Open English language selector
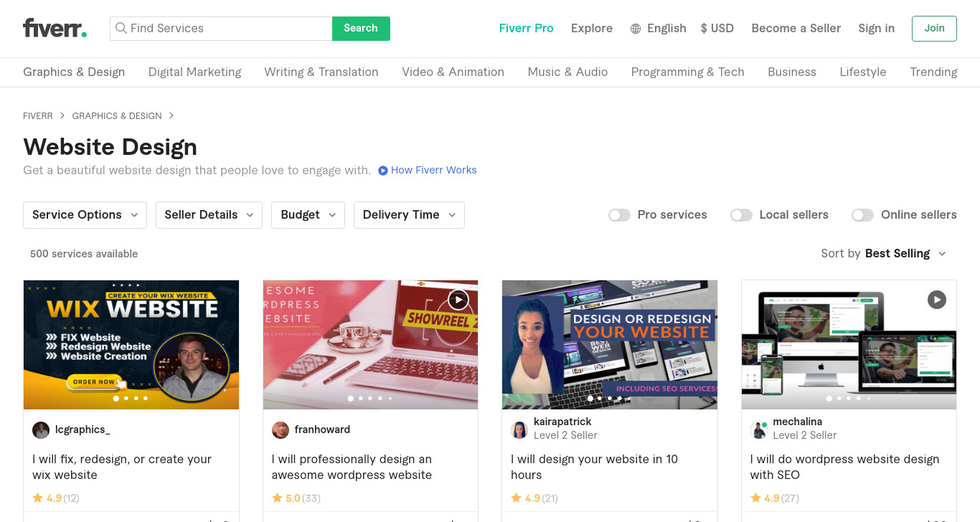 point(658,29)
